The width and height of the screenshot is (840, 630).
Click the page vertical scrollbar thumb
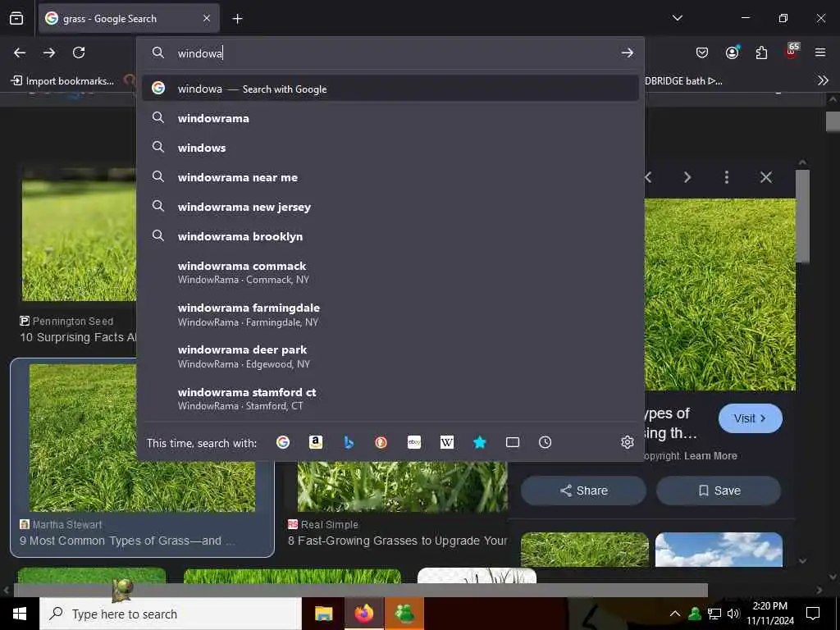point(833,121)
